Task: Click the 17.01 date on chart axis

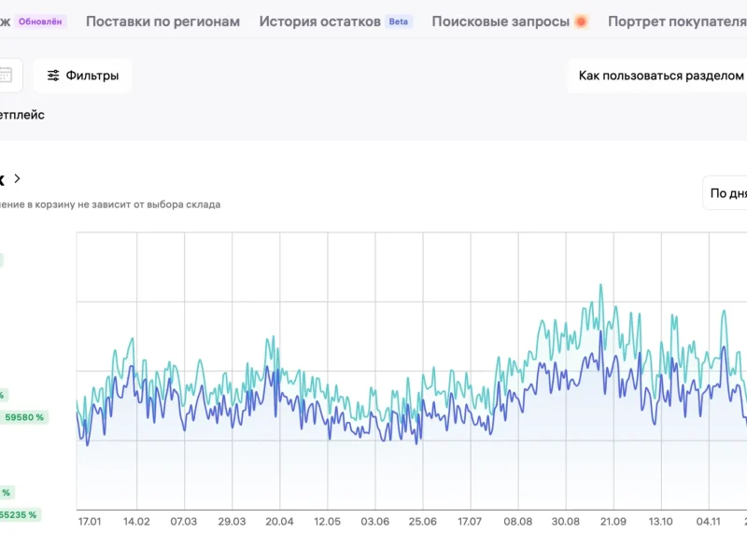Action: click(90, 522)
